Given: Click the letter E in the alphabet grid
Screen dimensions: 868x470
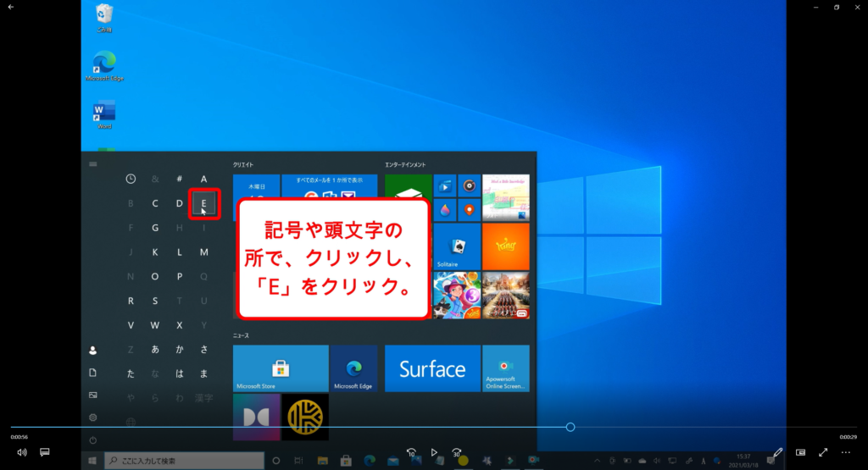Looking at the screenshot, I should [203, 203].
